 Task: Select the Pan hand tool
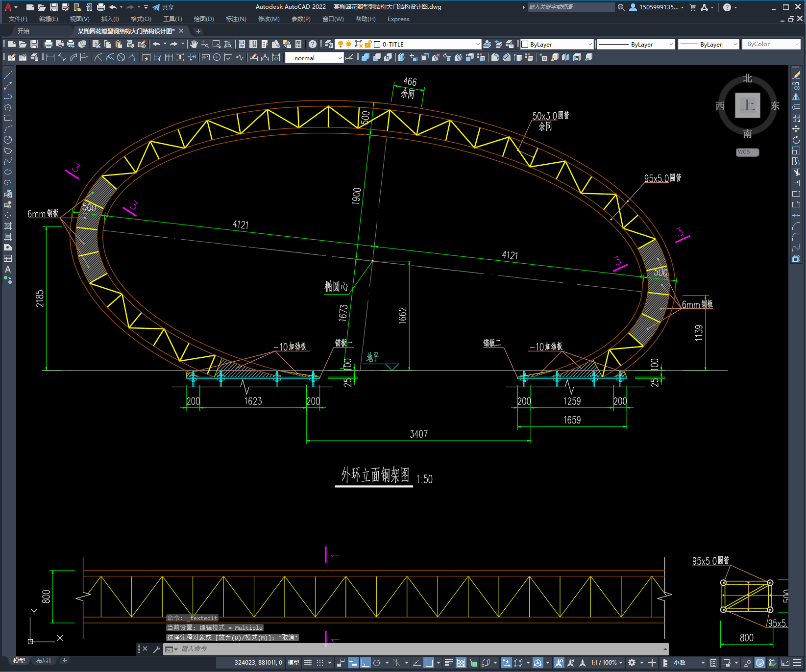click(x=194, y=44)
